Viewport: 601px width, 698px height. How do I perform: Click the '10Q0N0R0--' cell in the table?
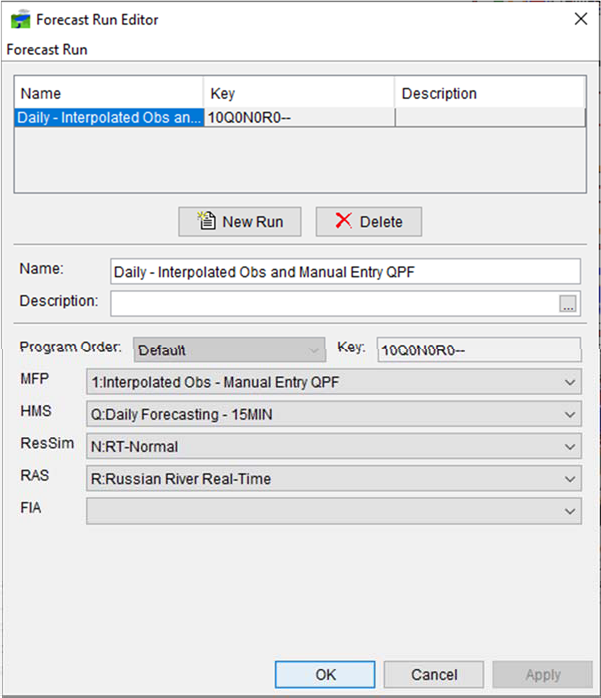[299, 118]
